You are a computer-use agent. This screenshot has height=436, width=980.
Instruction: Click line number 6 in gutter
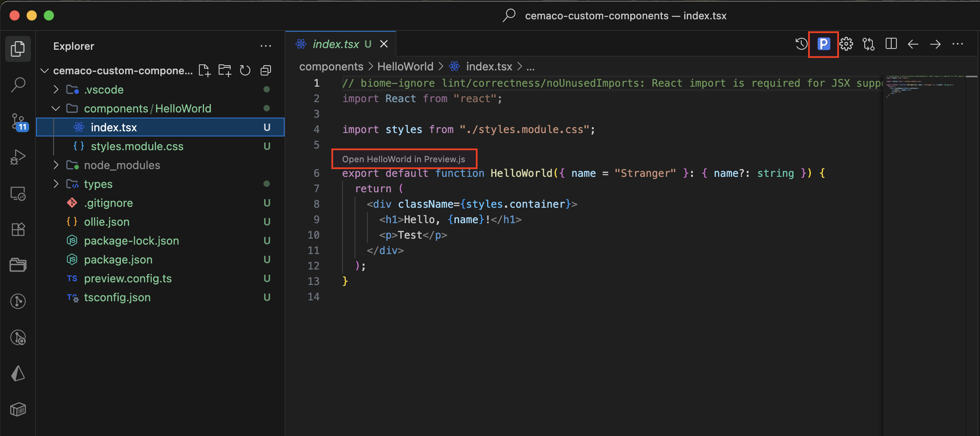click(x=316, y=173)
